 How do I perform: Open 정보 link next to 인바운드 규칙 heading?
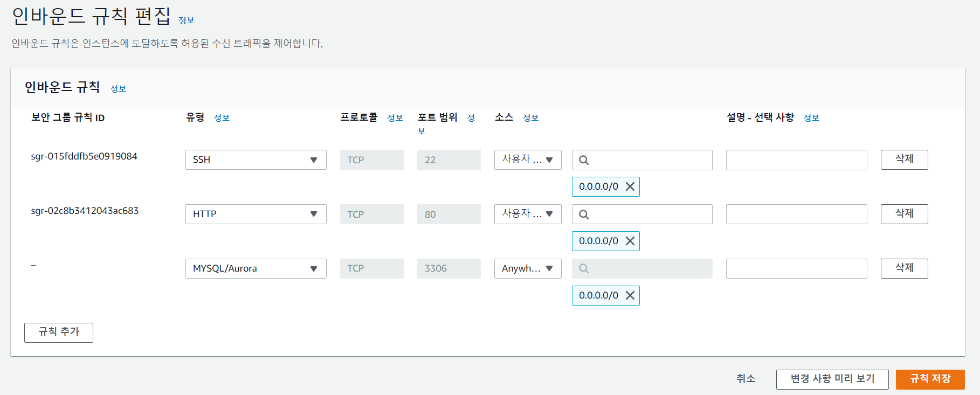click(118, 89)
